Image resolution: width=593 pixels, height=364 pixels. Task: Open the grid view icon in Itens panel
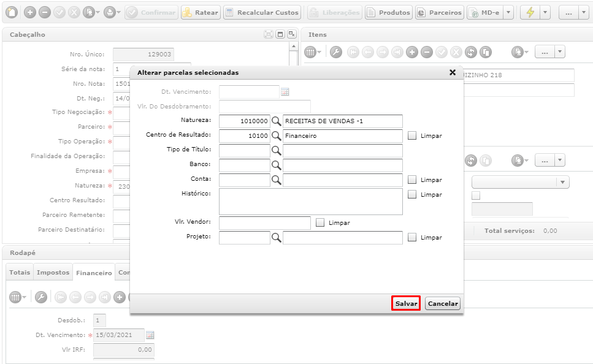(x=310, y=52)
